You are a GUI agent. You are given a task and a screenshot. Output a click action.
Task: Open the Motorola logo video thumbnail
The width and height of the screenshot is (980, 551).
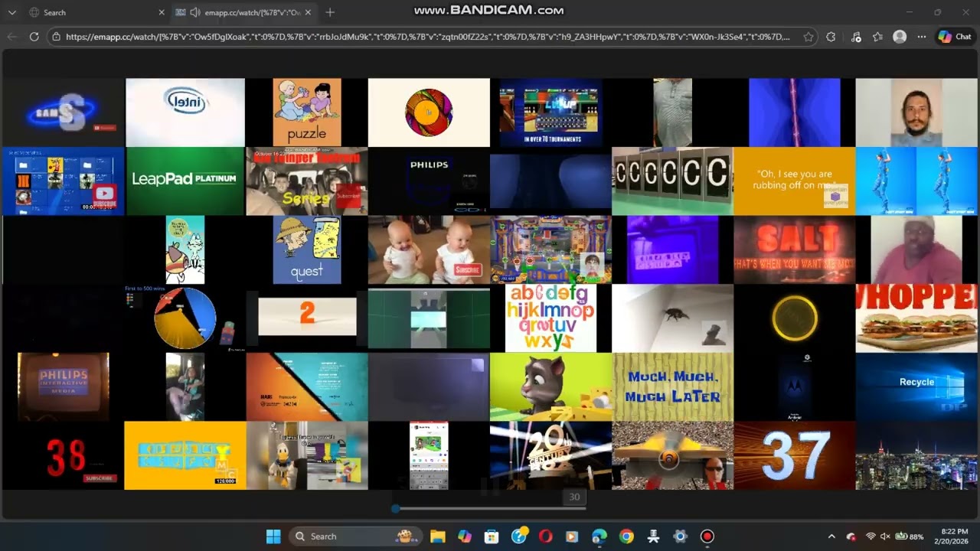pyautogui.click(x=795, y=386)
